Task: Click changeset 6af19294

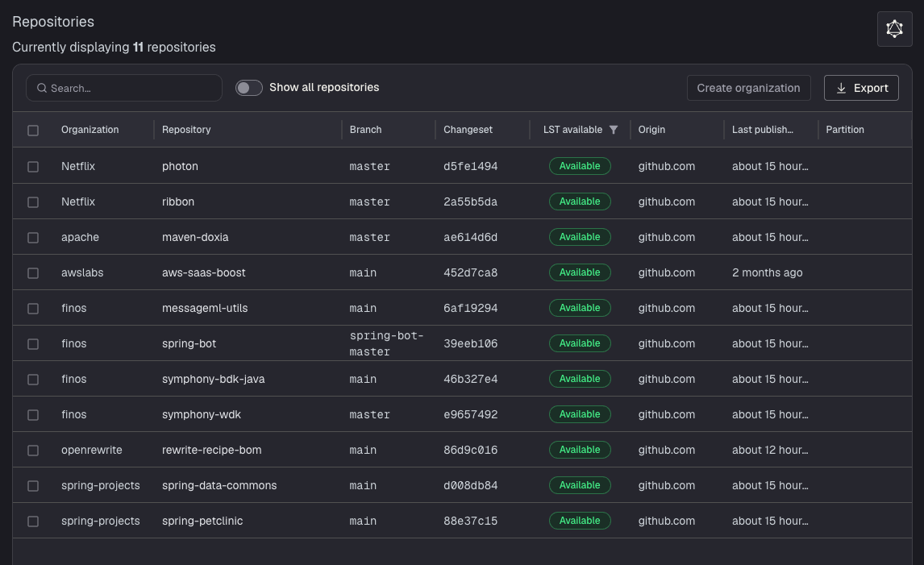Action: tap(470, 308)
